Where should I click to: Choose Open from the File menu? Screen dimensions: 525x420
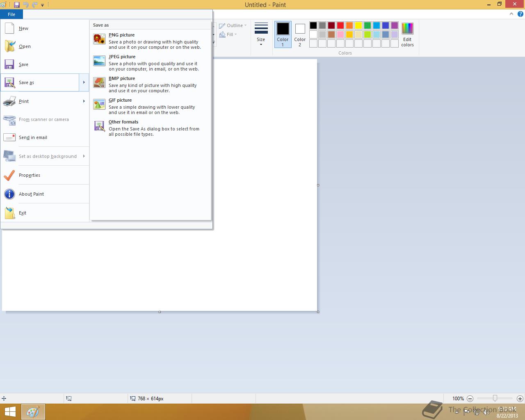point(45,46)
